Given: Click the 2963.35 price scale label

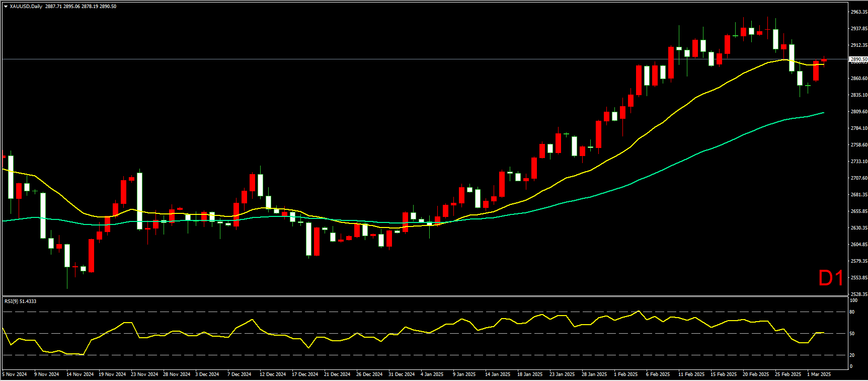Looking at the screenshot, I should pos(858,12).
